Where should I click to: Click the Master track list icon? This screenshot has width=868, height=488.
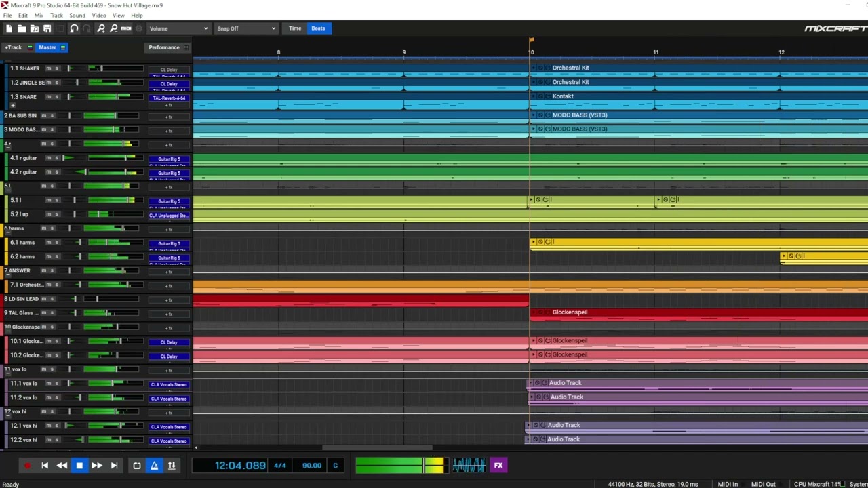tap(63, 47)
